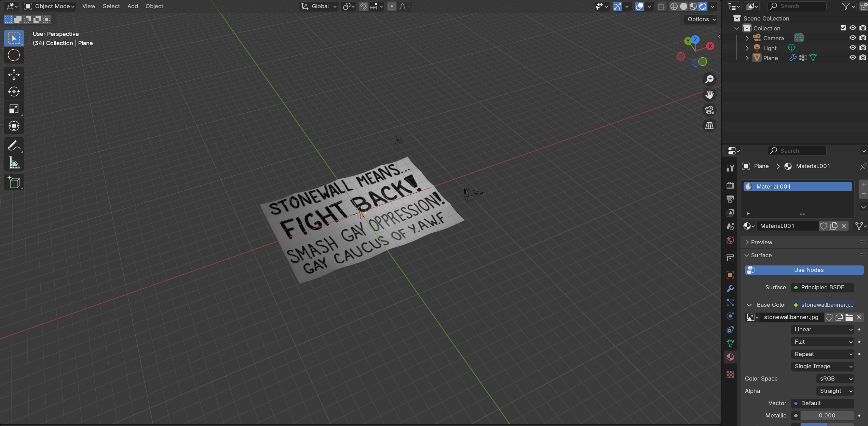Open the Render properties tab

(730, 185)
